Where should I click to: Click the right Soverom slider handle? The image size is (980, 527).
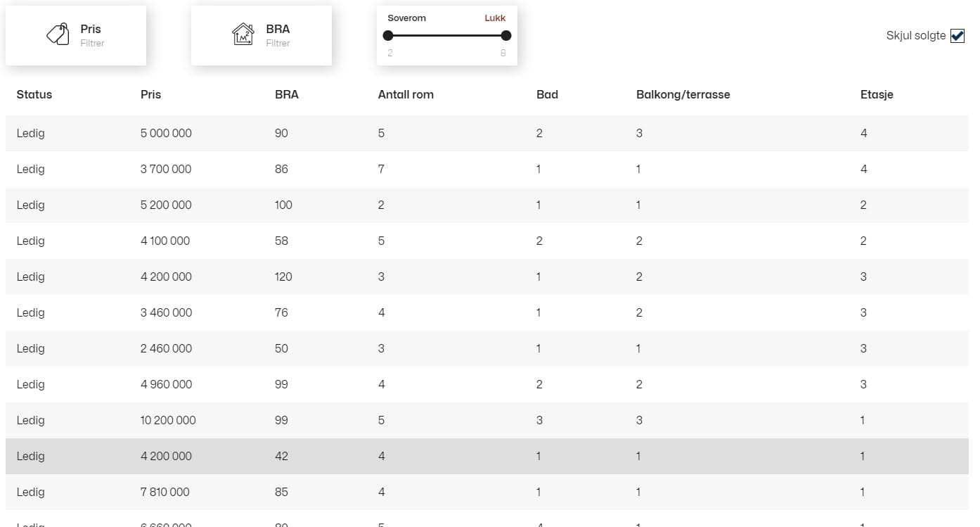pyautogui.click(x=506, y=35)
